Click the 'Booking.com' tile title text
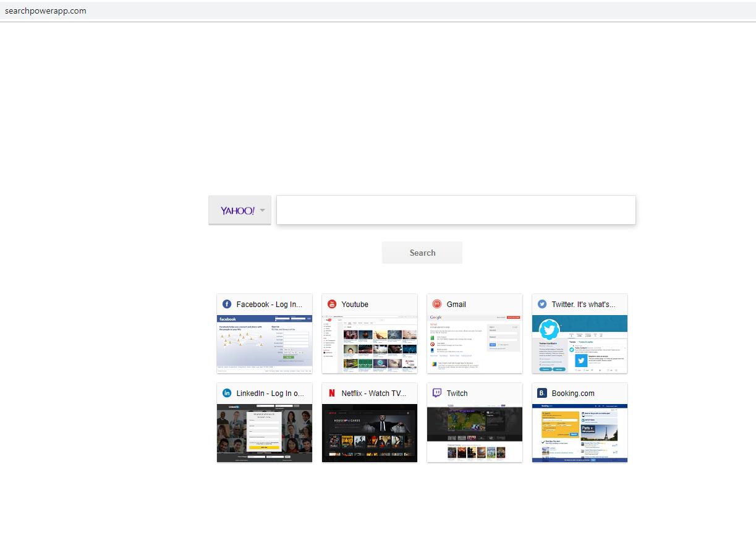The image size is (756, 556). [573, 394]
